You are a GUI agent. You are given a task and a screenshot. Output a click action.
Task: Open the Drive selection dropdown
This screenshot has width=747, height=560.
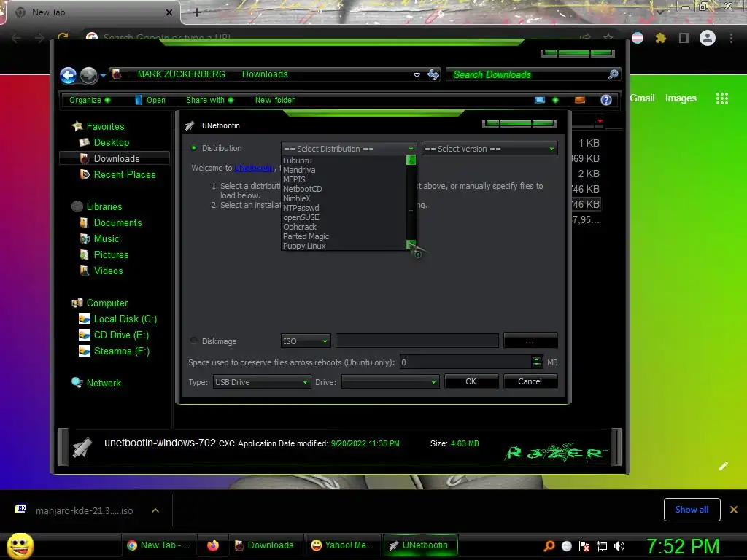click(x=390, y=382)
